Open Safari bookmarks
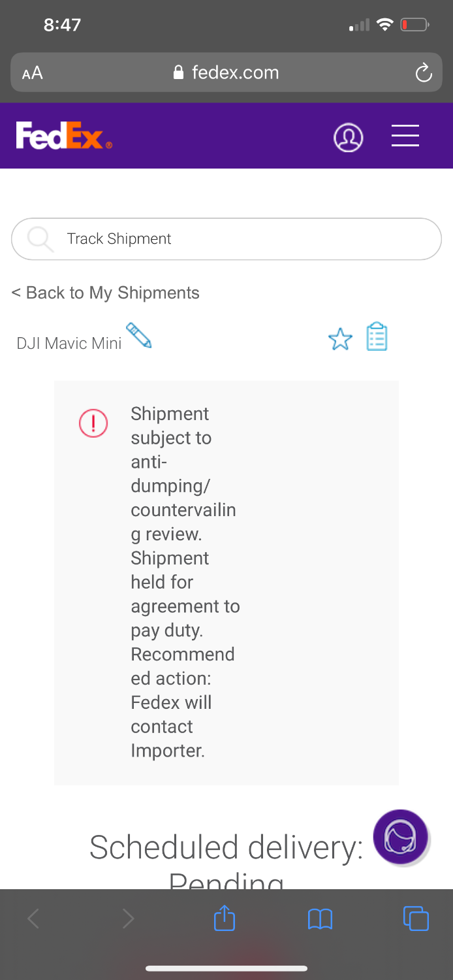The height and width of the screenshot is (980, 453). [x=320, y=919]
